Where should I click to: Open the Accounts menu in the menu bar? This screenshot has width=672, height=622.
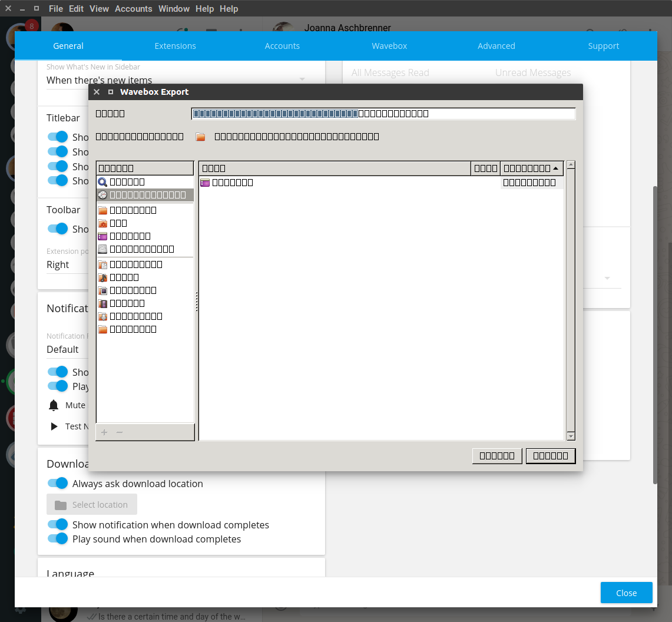point(133,8)
